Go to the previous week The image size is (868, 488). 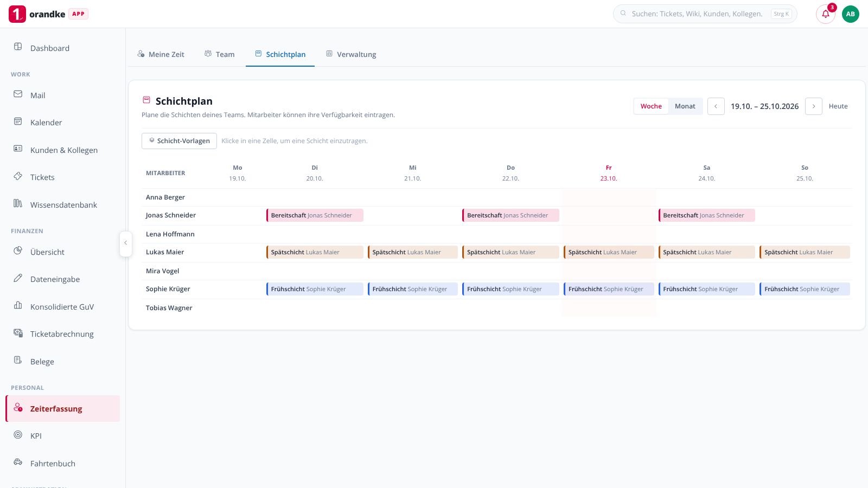pos(716,106)
